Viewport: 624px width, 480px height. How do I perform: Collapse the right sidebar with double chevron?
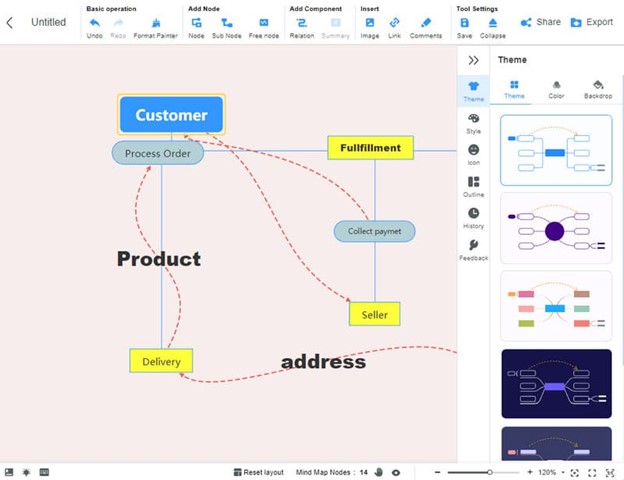[x=473, y=60]
